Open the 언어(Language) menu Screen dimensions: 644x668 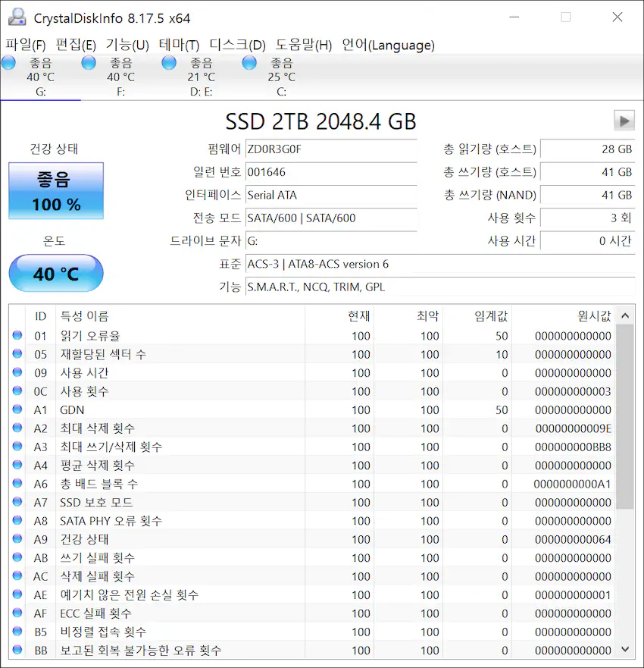pyautogui.click(x=388, y=45)
